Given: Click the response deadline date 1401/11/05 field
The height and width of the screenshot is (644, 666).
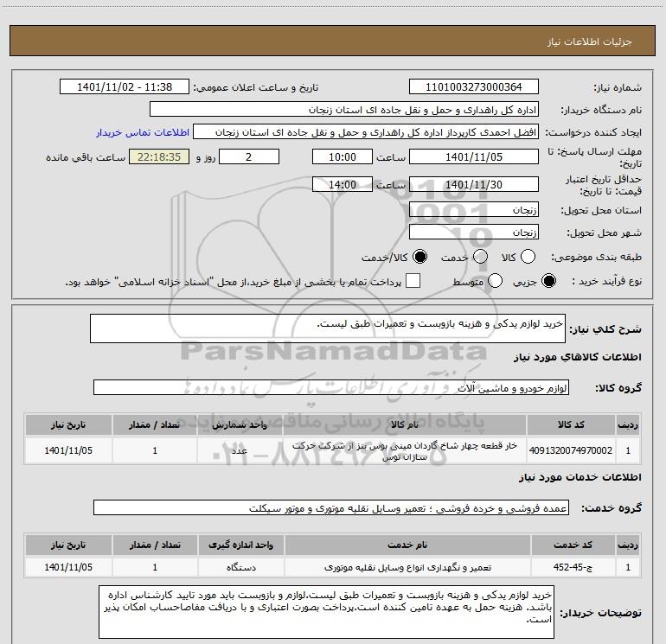Looking at the screenshot, I should point(474,156).
